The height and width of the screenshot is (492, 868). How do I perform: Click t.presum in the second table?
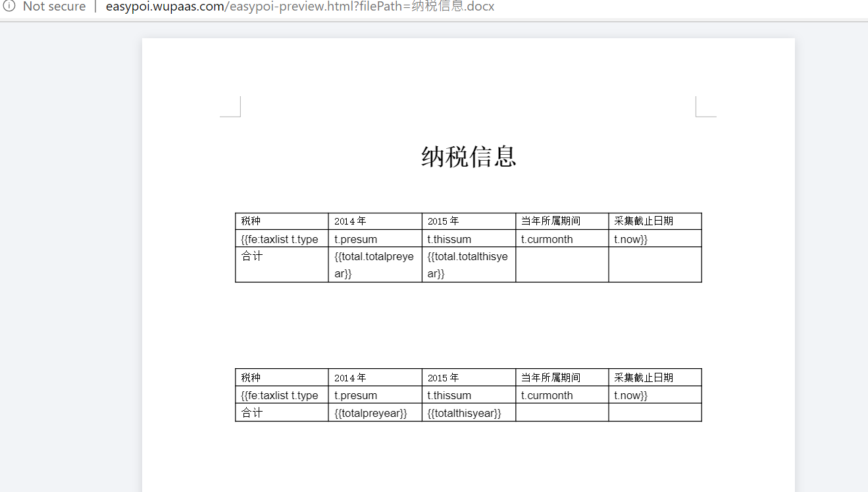pos(356,395)
